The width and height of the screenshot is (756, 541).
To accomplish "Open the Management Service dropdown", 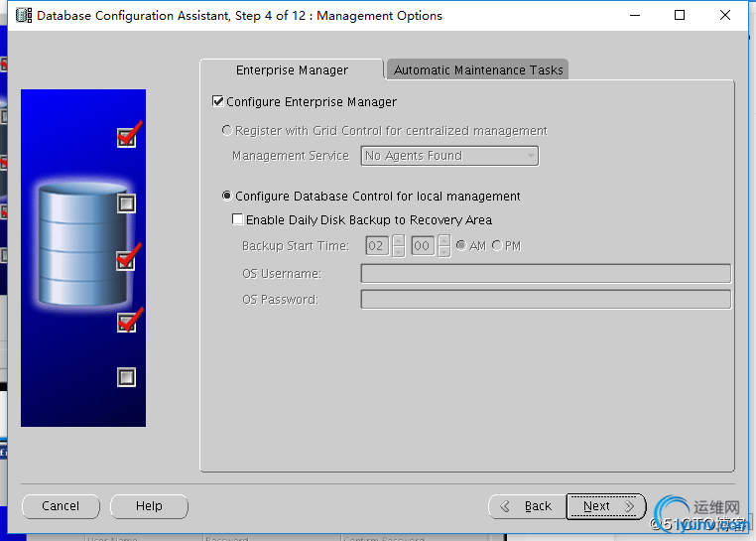I will click(449, 156).
